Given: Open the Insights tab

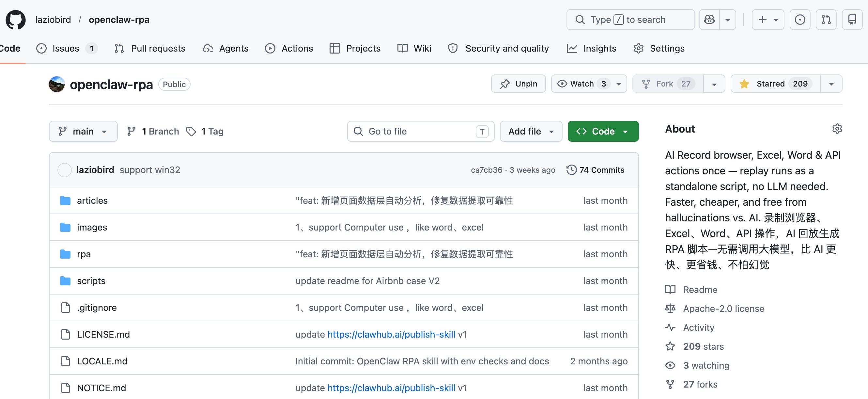Looking at the screenshot, I should 591,48.
